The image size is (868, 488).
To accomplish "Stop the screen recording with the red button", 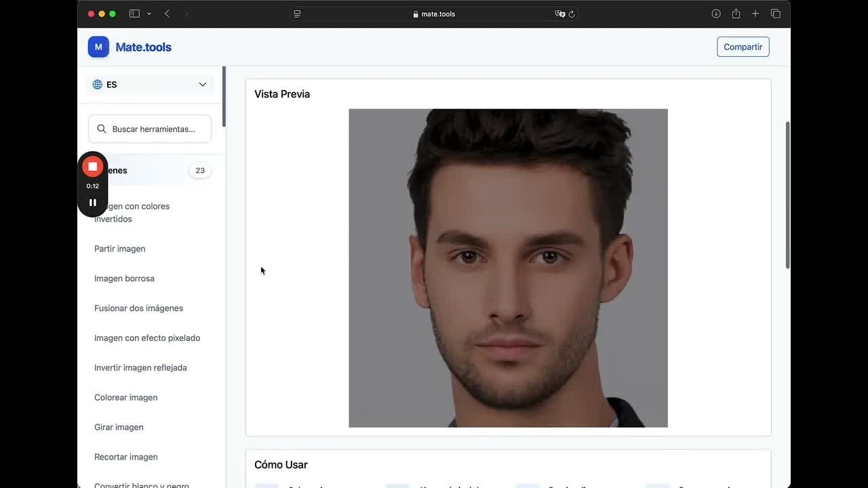I will click(x=93, y=166).
